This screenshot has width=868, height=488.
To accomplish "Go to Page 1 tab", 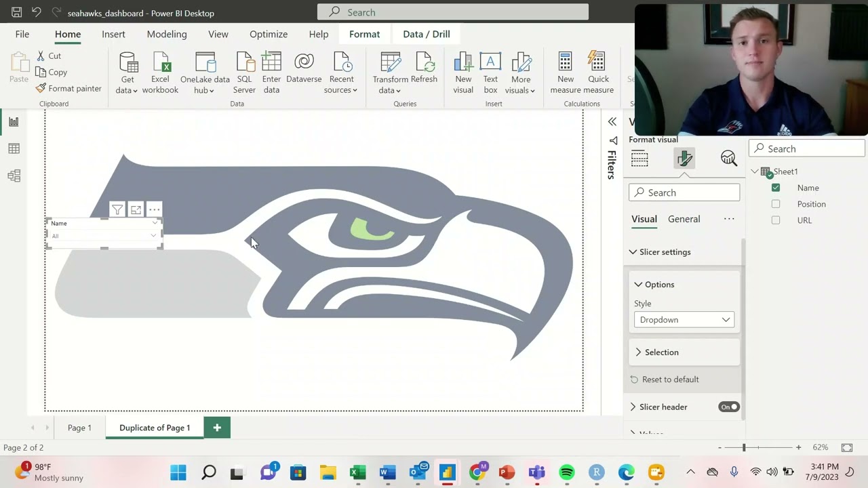I will (x=79, y=428).
